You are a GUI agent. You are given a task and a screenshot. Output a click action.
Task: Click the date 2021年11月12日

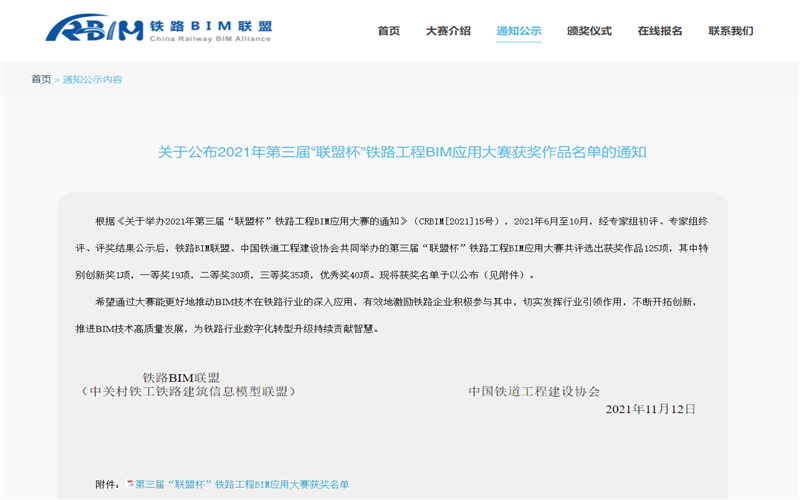click(651, 409)
